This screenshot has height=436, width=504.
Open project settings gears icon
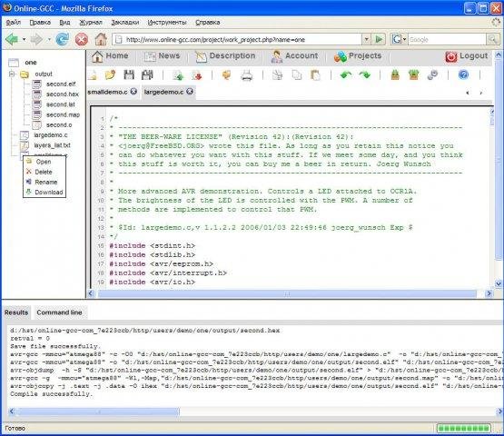click(432, 74)
